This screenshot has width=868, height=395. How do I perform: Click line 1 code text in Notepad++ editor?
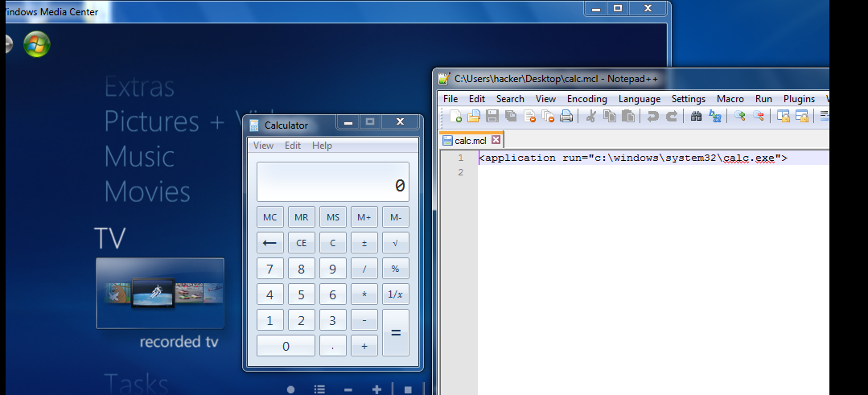633,158
